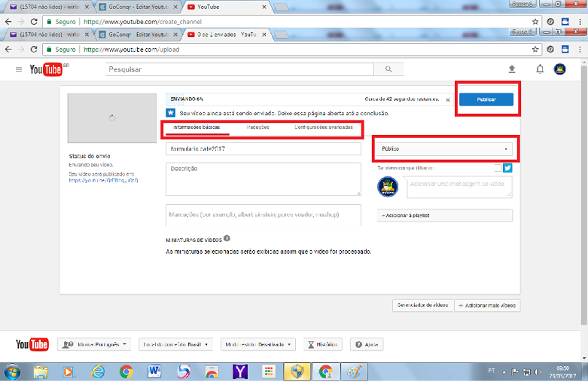This screenshot has width=588, height=382.
Task: Focus the Pesquisar search field
Action: (x=239, y=69)
